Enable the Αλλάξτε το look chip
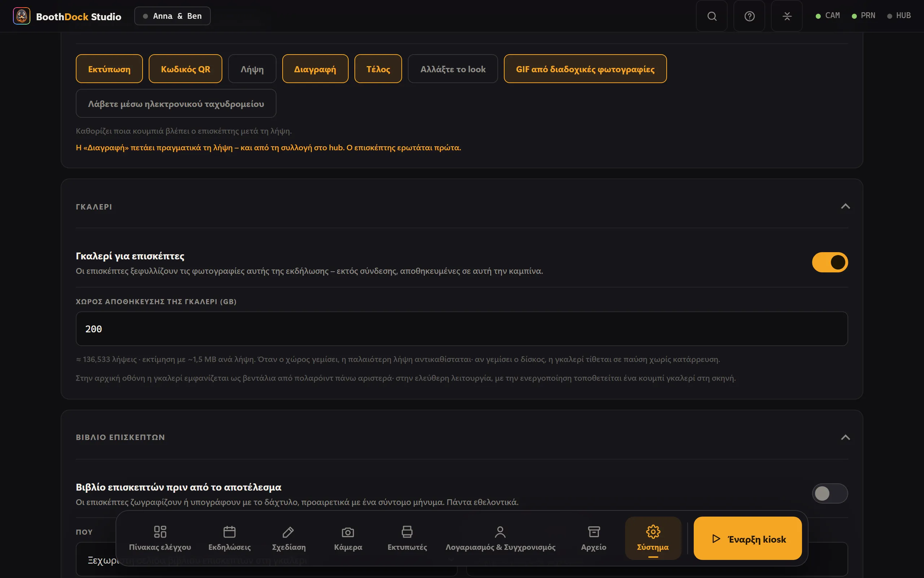 coord(453,69)
